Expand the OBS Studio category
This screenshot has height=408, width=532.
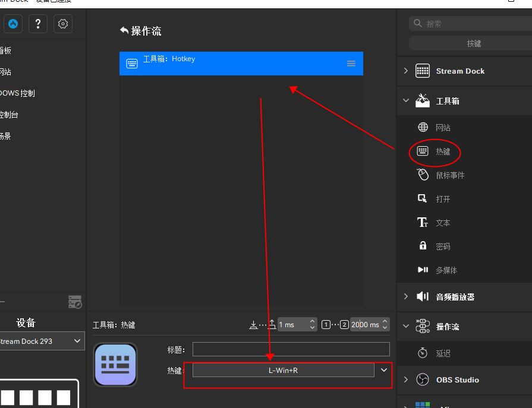(x=406, y=379)
